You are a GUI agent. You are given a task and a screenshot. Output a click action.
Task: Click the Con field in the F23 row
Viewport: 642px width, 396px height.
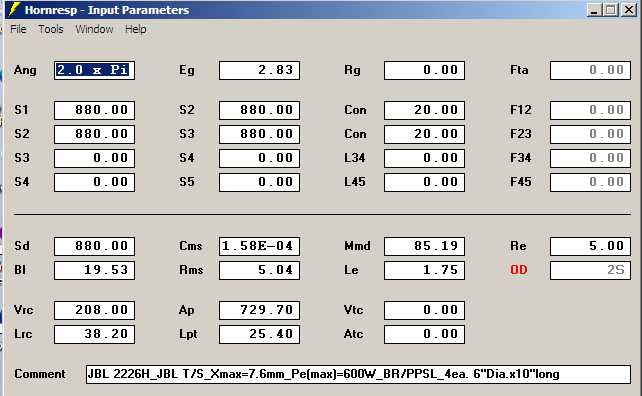[424, 134]
